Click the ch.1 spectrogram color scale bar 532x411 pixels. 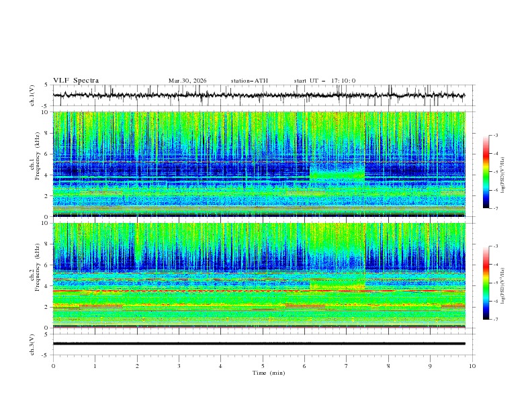pos(486,172)
